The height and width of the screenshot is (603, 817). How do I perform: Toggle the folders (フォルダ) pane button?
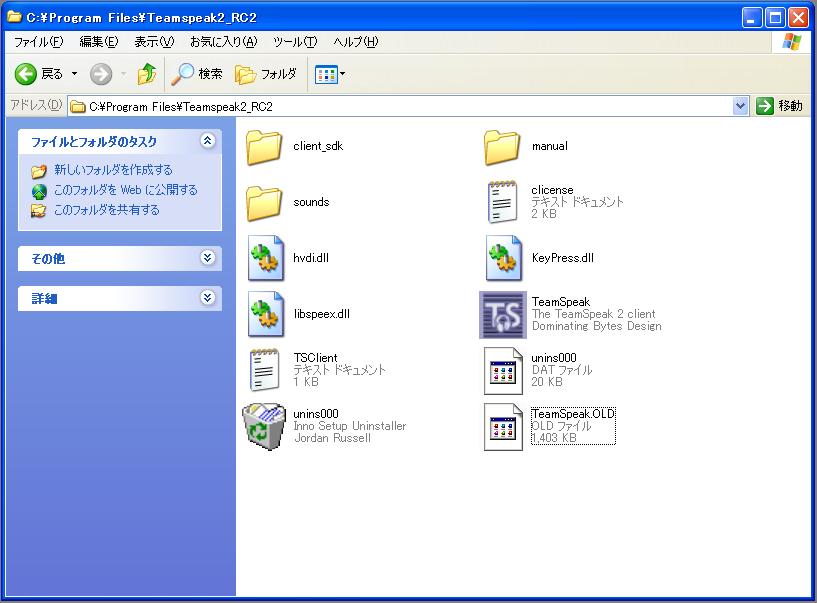click(x=266, y=74)
